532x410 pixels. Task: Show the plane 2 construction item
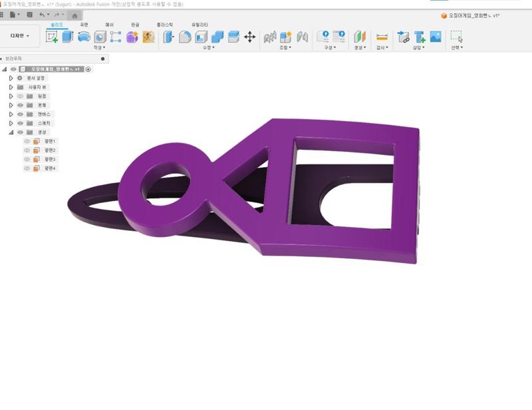tap(27, 150)
